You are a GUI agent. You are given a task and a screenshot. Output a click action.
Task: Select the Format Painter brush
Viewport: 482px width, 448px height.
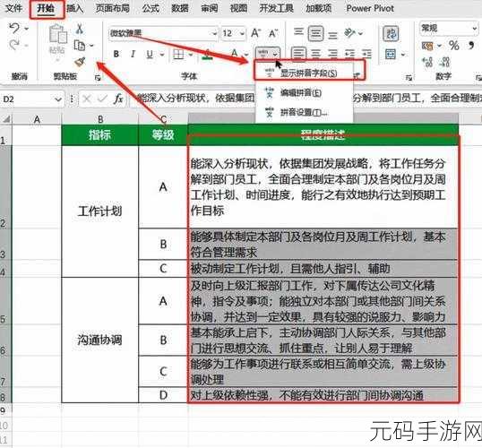pos(80,62)
